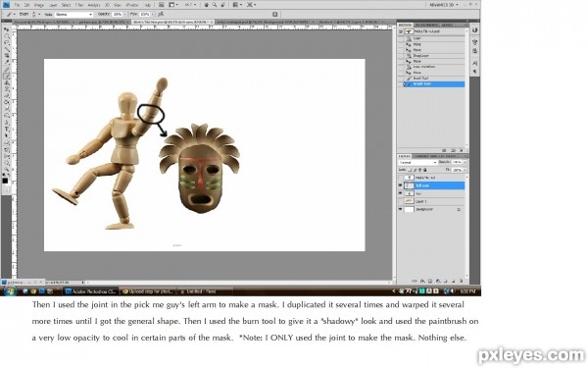The width and height of the screenshot is (588, 368).
Task: Hide the selected left arm layer
Action: pos(400,185)
